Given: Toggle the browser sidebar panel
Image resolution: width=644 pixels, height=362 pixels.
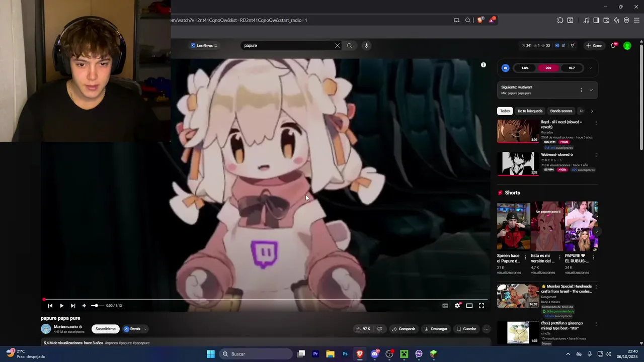Looking at the screenshot, I should [x=596, y=20].
